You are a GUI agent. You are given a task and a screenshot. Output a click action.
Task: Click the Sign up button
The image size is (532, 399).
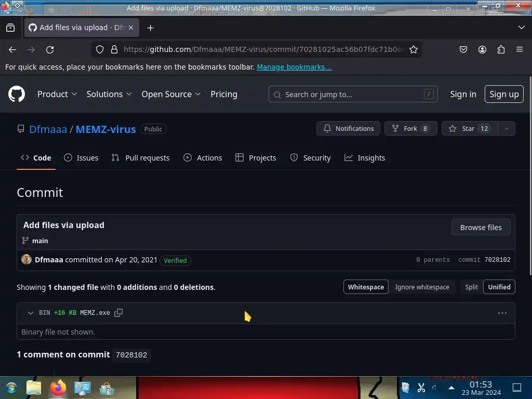point(504,94)
